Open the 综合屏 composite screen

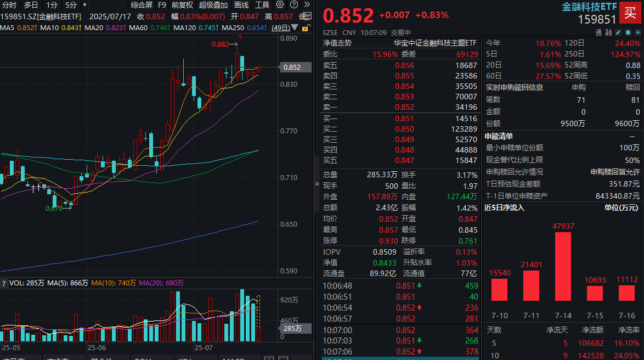(142, 5)
